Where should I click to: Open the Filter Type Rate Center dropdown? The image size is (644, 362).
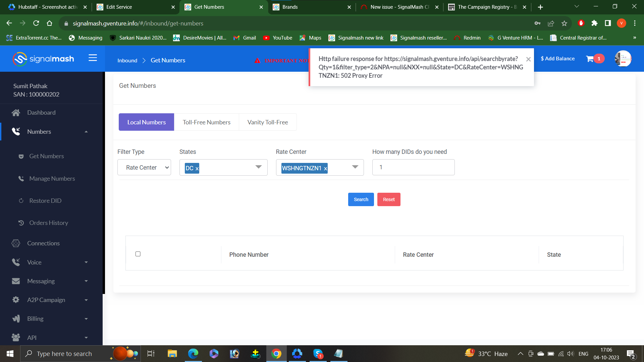tap(144, 167)
